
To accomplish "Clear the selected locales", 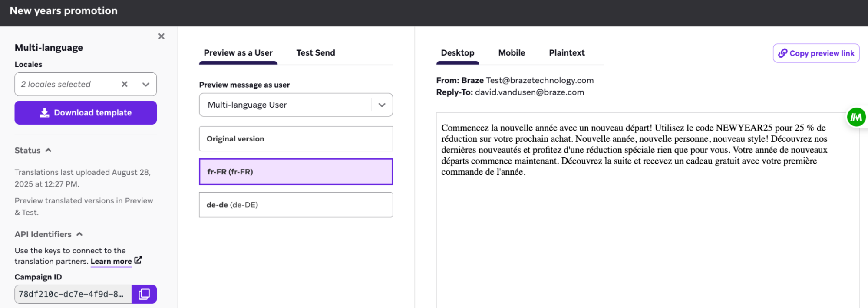I will [125, 84].
